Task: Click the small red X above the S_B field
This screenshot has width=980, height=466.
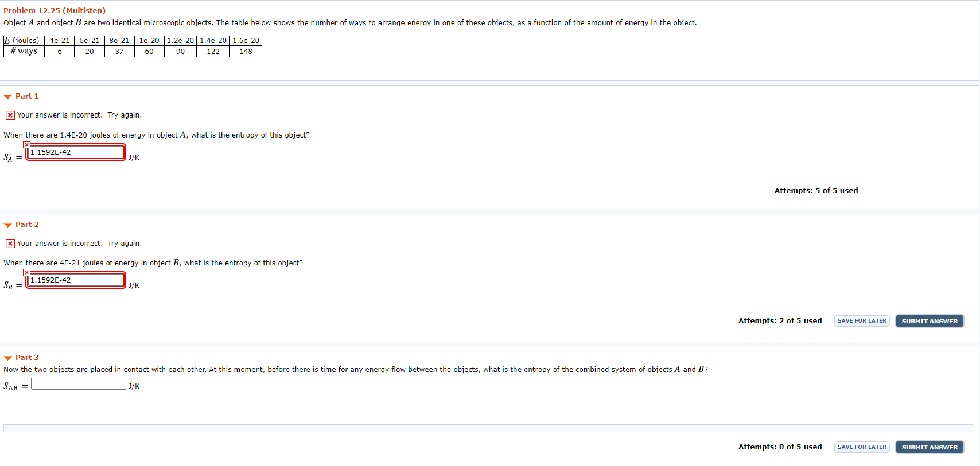Action: pyautogui.click(x=26, y=272)
